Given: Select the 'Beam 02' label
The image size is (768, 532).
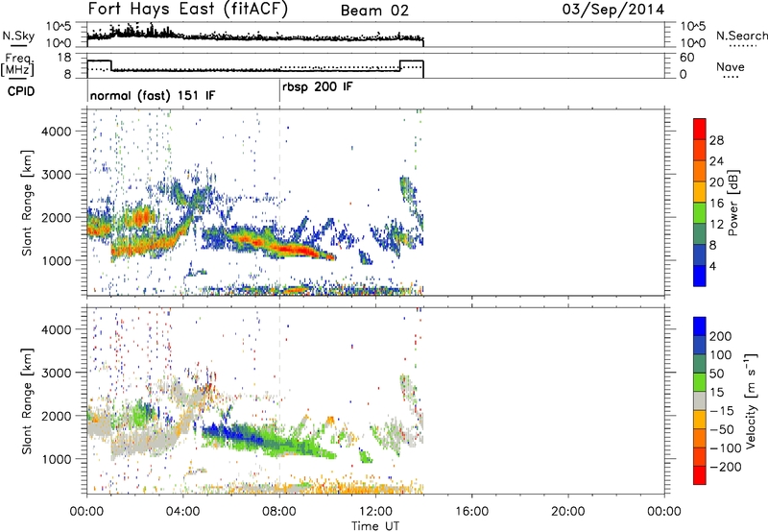Looking at the screenshot, I should pyautogui.click(x=374, y=11).
